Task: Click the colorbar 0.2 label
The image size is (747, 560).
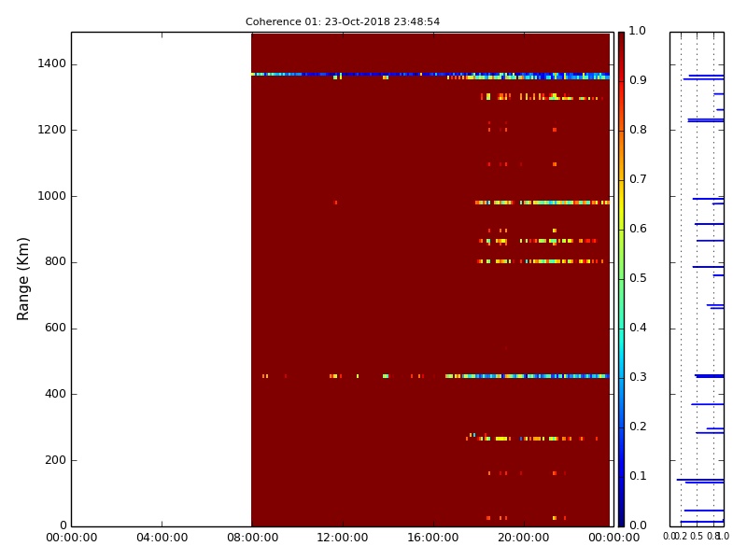Action: point(638,427)
